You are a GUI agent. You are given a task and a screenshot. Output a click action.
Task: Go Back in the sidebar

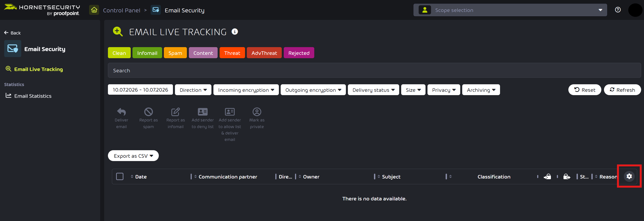[x=12, y=33]
